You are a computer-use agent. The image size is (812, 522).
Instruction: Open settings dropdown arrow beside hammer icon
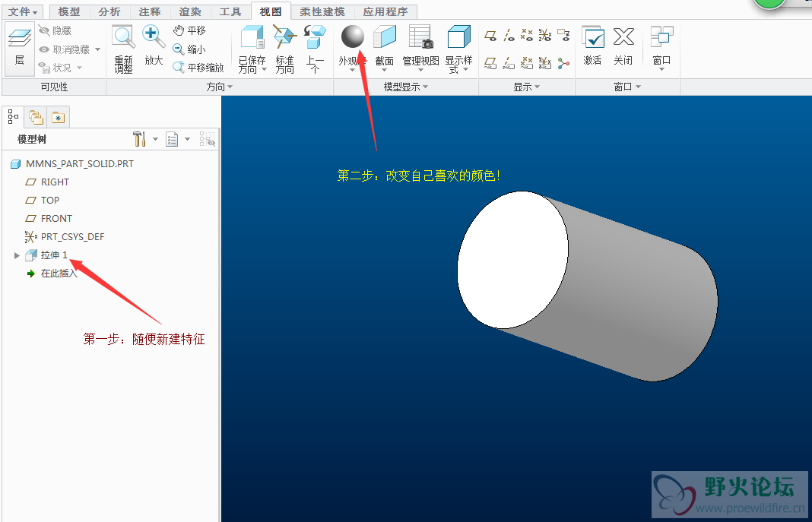coord(155,139)
